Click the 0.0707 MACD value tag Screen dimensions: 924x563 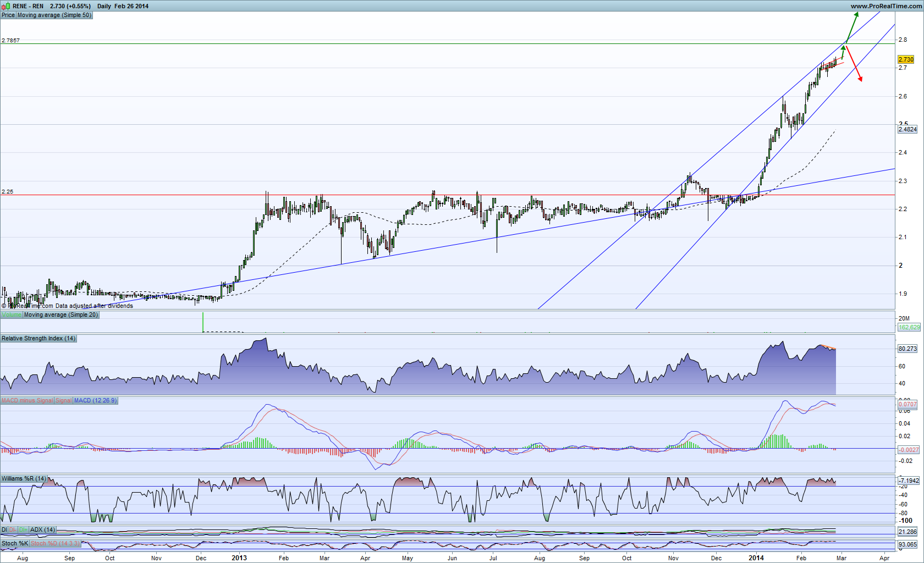tap(908, 404)
